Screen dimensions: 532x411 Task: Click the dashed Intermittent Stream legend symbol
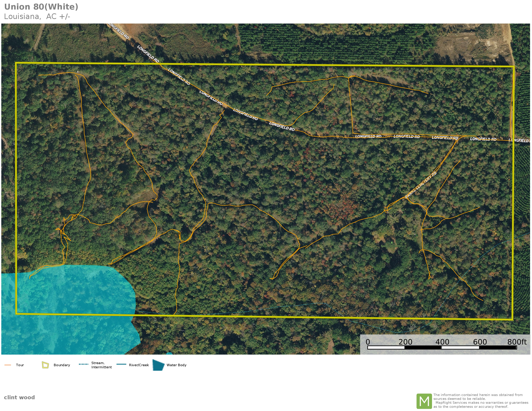(x=84, y=364)
